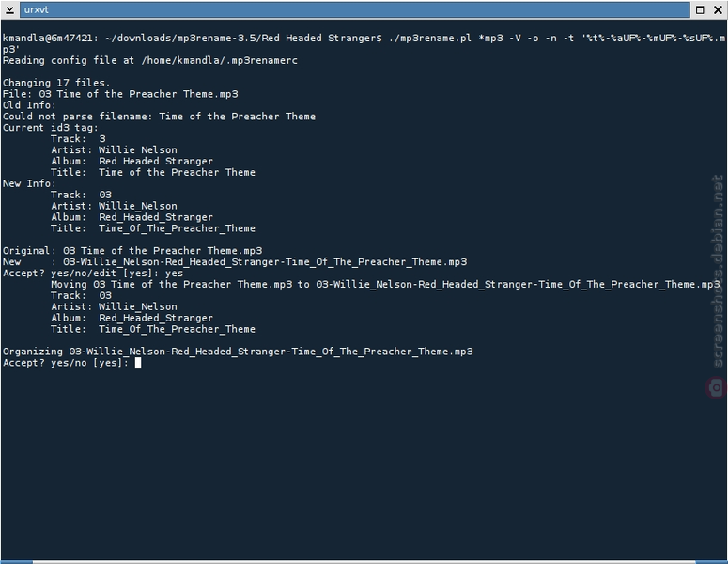728x564 pixels.
Task: Maximize the urxvt terminal window
Action: pos(700,9)
